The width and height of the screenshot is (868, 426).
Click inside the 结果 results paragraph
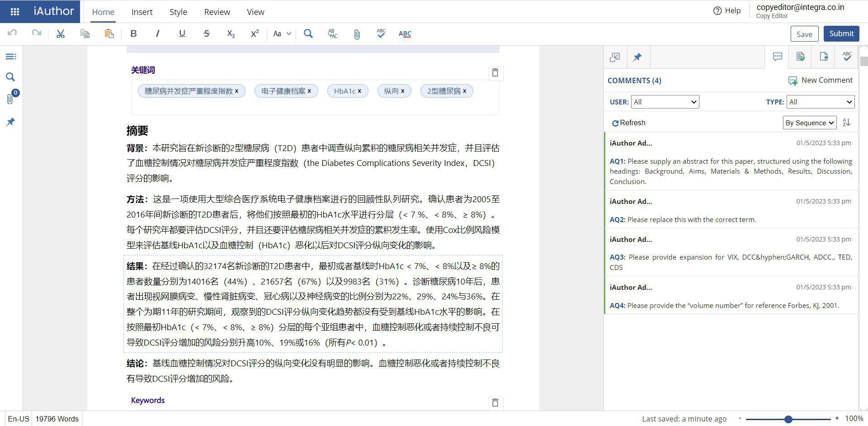313,304
